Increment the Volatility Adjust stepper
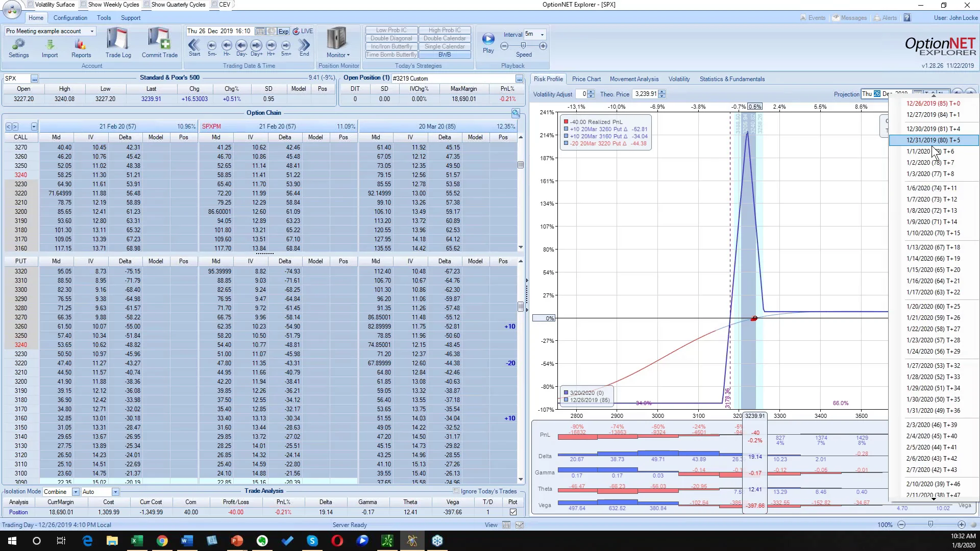The width and height of the screenshot is (980, 551). (x=591, y=92)
